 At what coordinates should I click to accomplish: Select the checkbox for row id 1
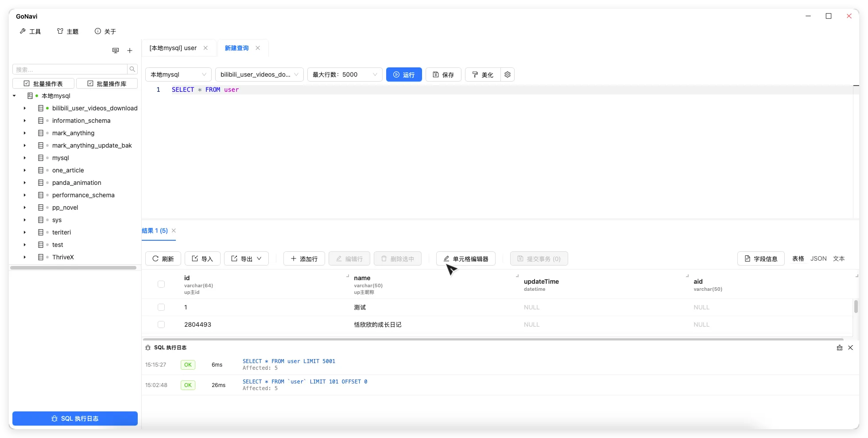coord(161,307)
